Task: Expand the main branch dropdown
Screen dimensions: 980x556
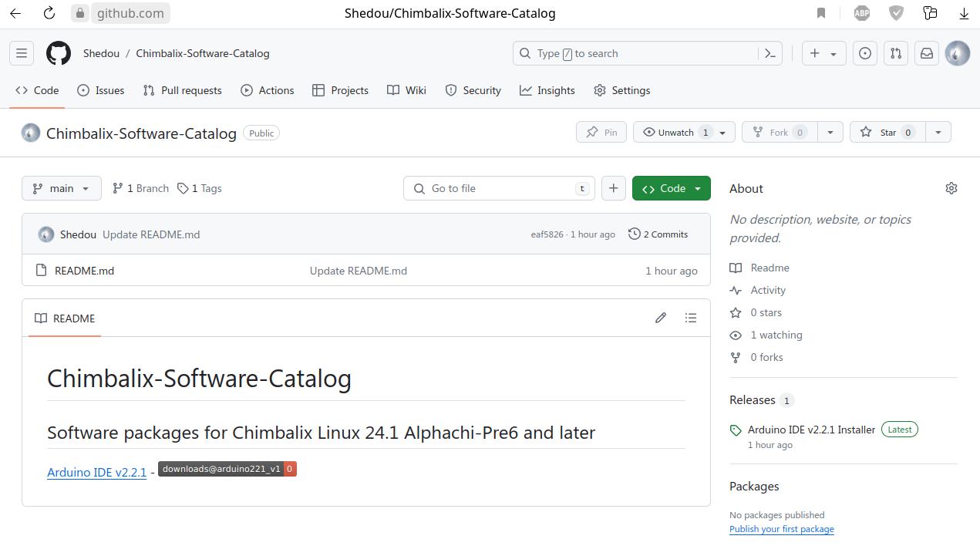Action: [62, 188]
